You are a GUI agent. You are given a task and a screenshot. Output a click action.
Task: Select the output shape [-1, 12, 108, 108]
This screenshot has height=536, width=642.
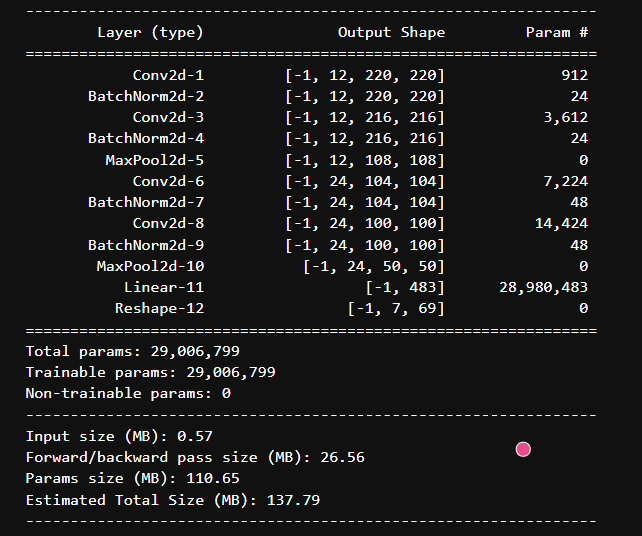pos(364,160)
